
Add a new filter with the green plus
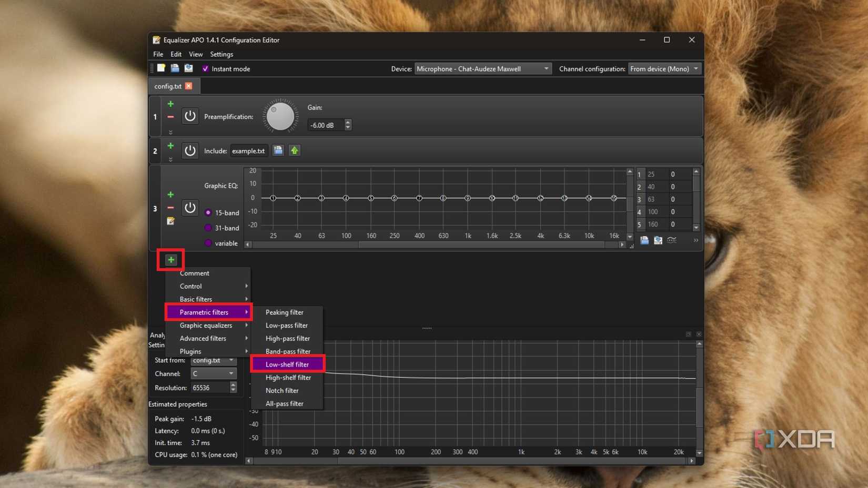(x=170, y=259)
